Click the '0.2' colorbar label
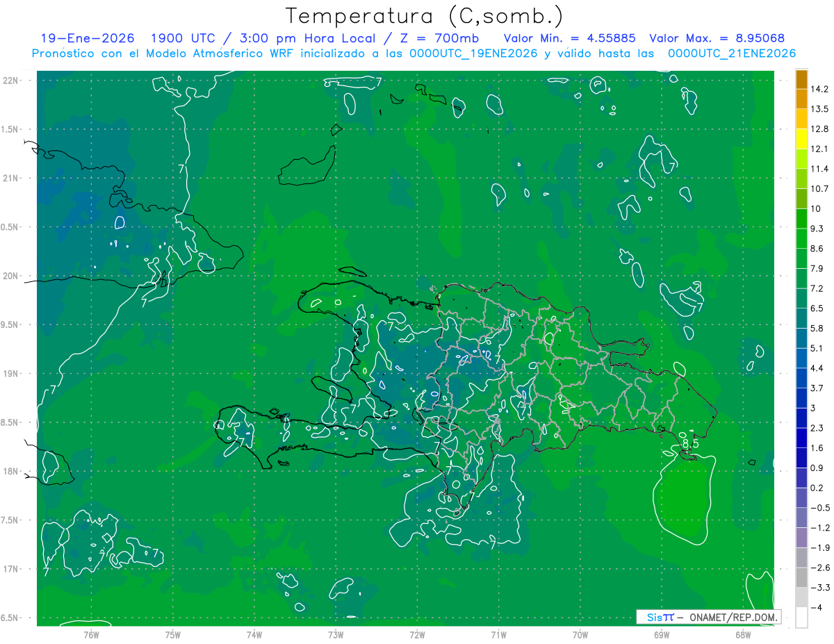Screen dimensions: 834x644 click(x=817, y=488)
